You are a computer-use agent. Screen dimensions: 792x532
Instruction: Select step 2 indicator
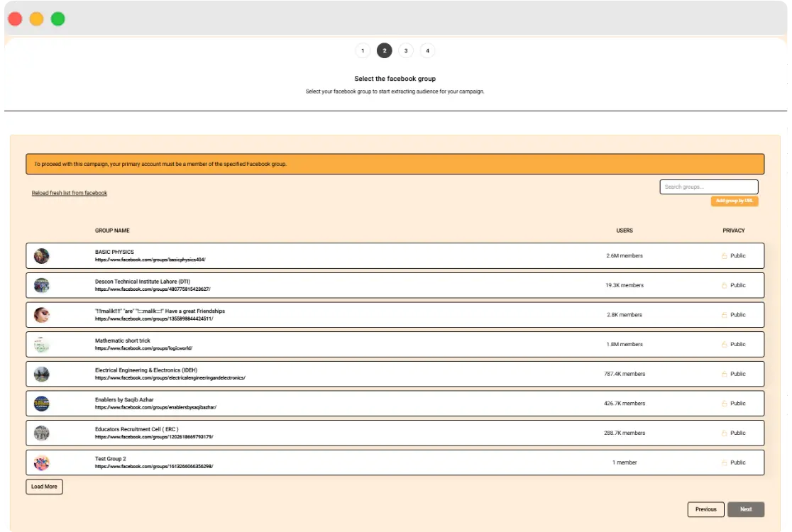[x=385, y=50]
